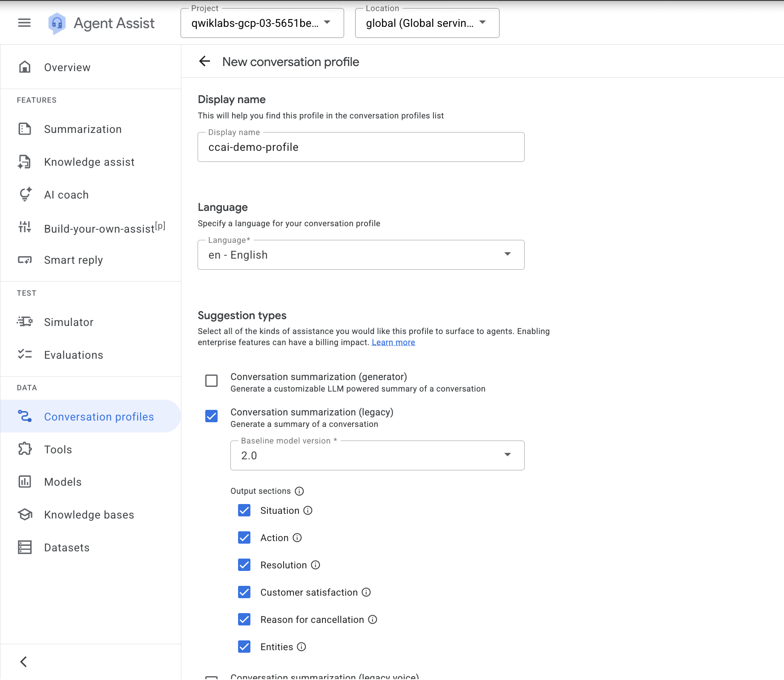This screenshot has width=784, height=680.
Task: Open the Project selector dropdown
Action: [x=262, y=23]
